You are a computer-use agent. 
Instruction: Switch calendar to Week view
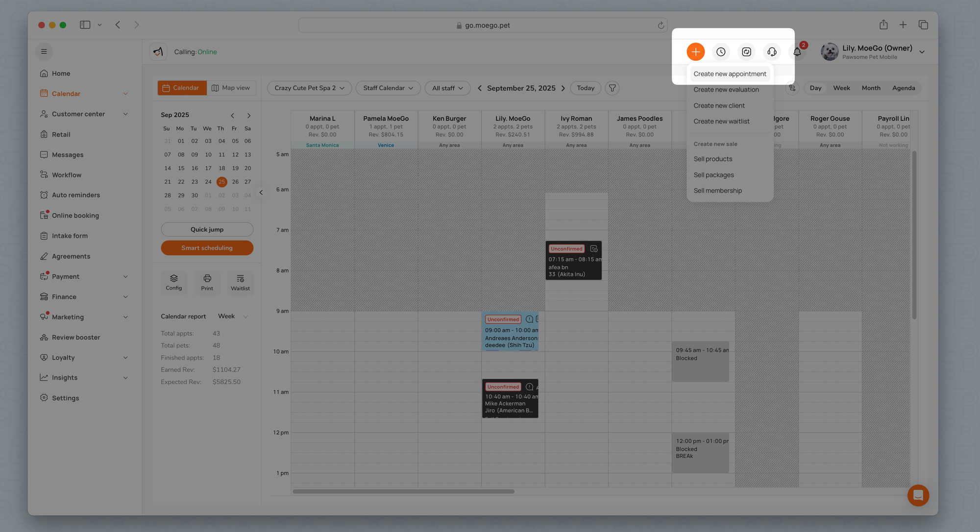click(x=841, y=88)
